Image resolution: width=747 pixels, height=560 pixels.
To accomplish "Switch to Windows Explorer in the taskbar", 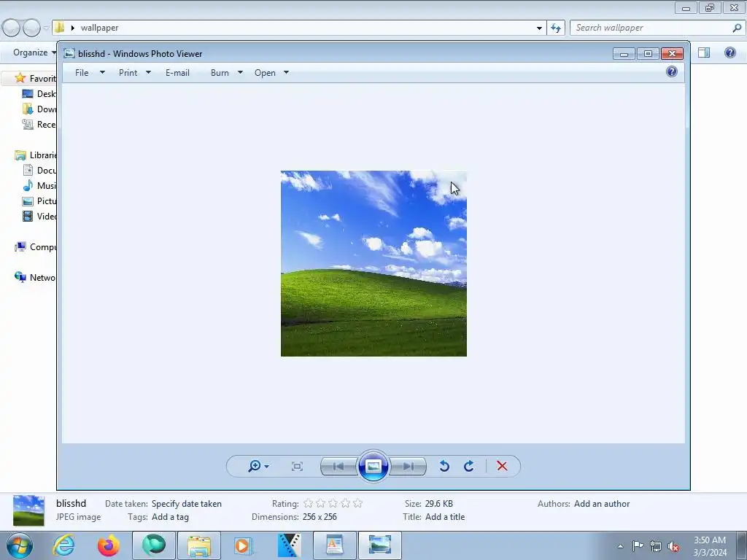I will coord(199,545).
